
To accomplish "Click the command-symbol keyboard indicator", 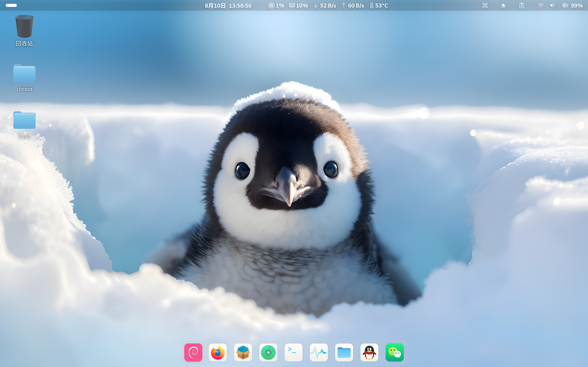I will 485,5.
